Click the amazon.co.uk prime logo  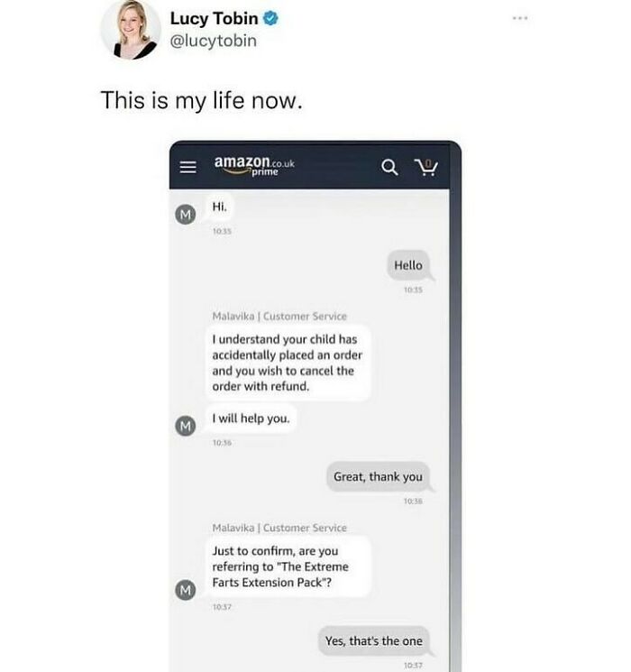[254, 165]
